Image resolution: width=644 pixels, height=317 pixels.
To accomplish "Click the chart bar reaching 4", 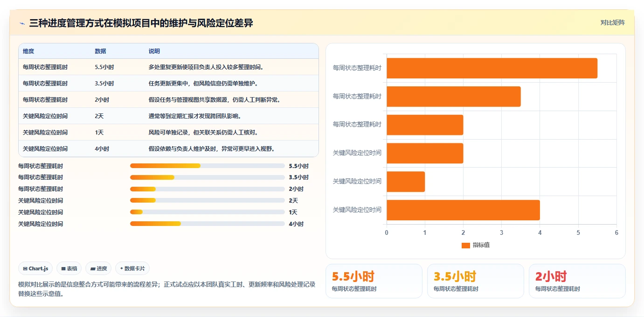I will click(463, 210).
